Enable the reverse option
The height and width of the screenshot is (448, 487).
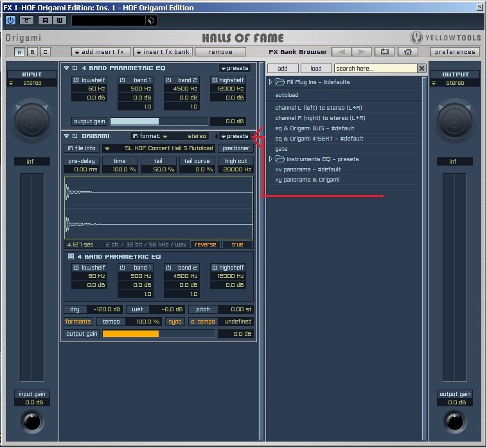[x=206, y=245]
